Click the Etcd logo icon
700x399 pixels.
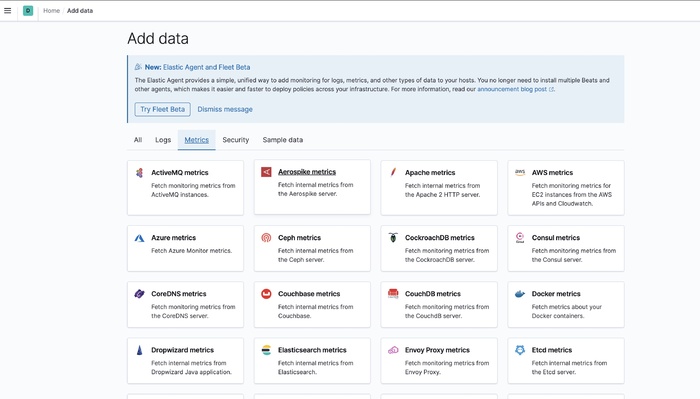tap(520, 350)
